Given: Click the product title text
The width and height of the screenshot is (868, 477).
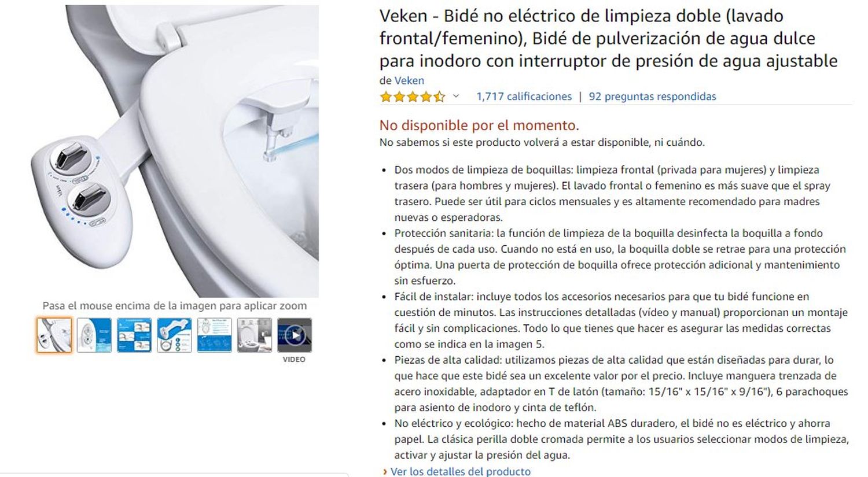Looking at the screenshot, I should click(609, 38).
